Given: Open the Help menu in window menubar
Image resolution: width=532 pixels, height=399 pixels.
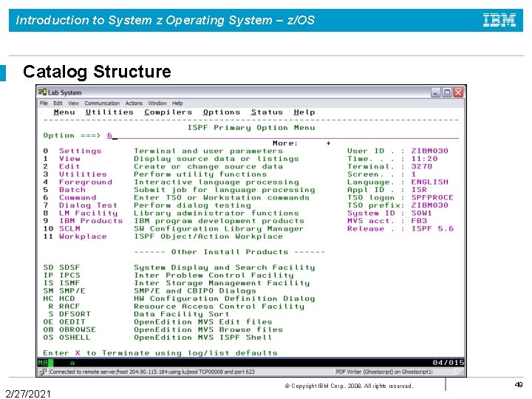Looking at the screenshot, I should 177,103.
